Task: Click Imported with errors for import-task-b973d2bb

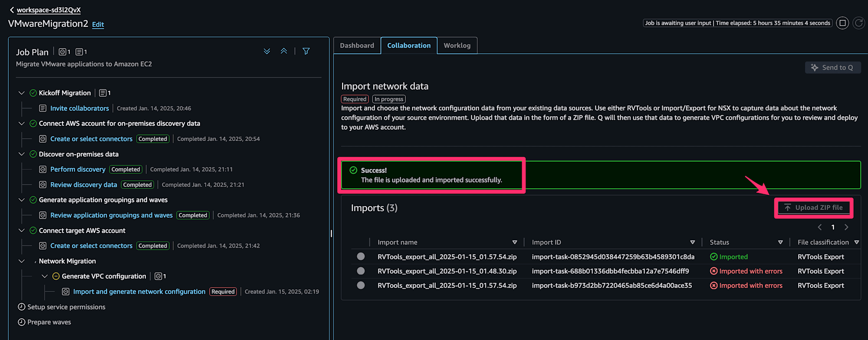Action: tap(746, 285)
